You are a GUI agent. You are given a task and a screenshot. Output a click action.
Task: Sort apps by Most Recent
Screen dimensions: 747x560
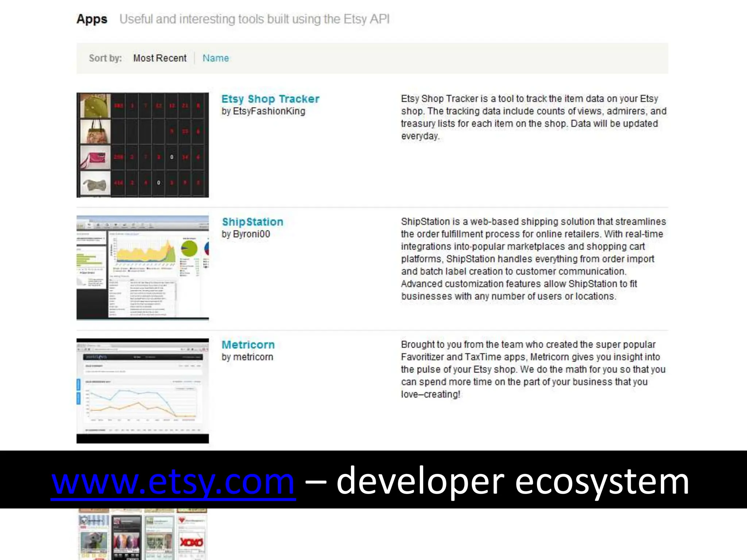[160, 58]
